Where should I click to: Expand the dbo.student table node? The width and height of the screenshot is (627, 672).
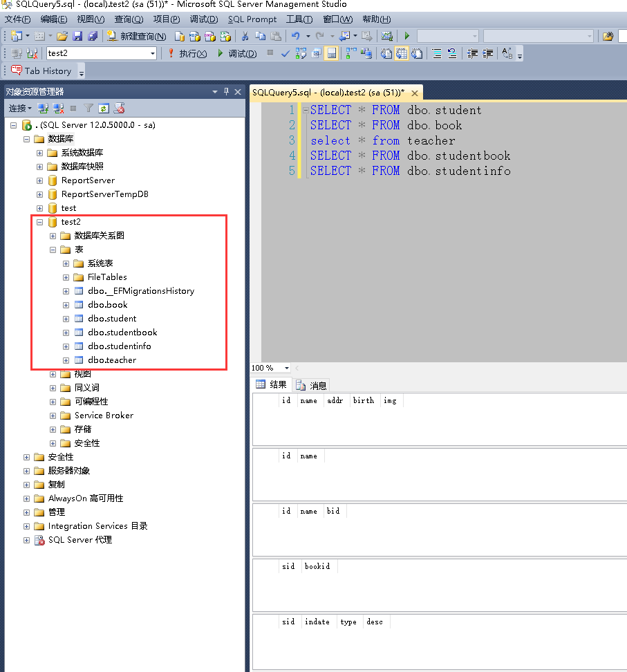(x=66, y=319)
